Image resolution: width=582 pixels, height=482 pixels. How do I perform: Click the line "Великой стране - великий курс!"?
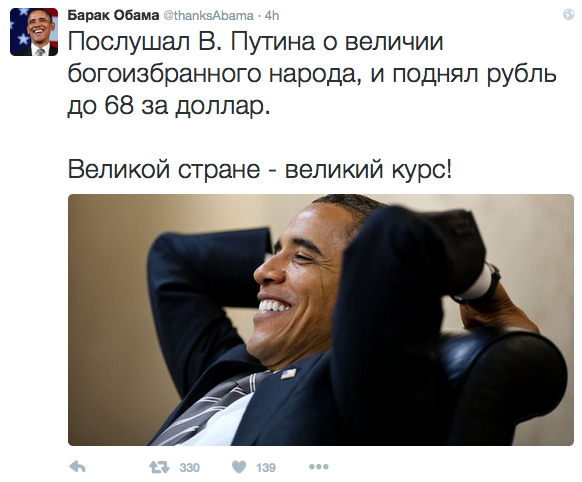click(x=260, y=169)
